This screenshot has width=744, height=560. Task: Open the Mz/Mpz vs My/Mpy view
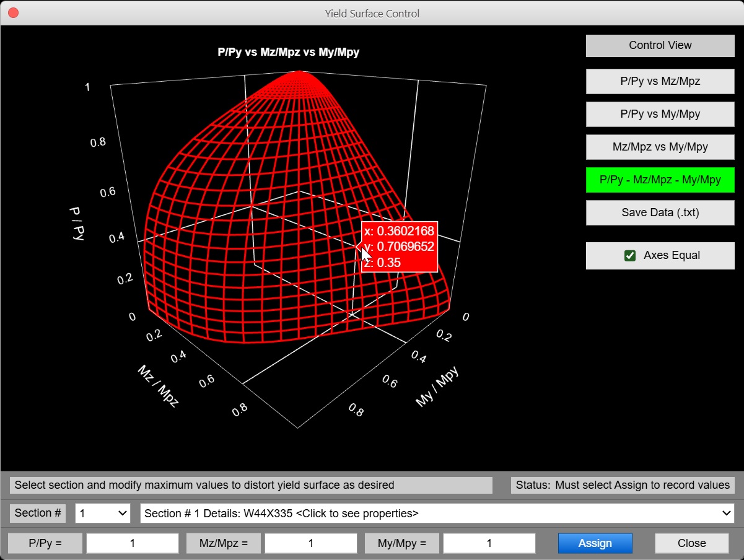coord(660,147)
